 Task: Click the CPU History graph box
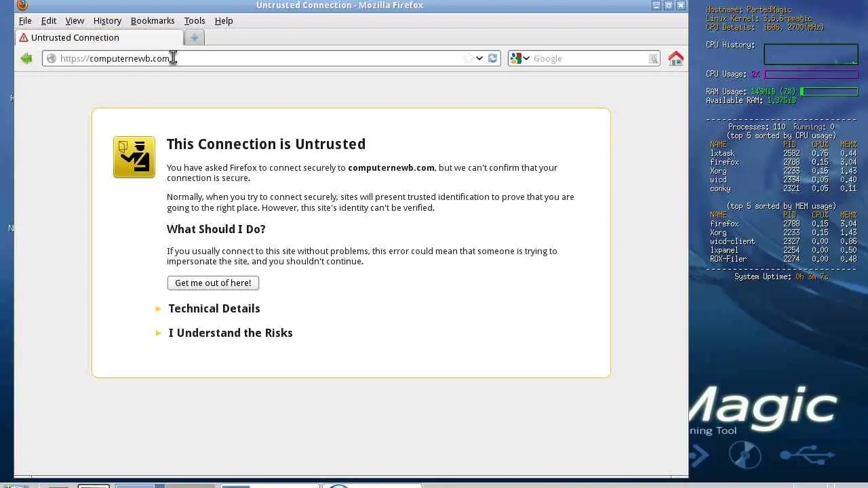(x=811, y=54)
